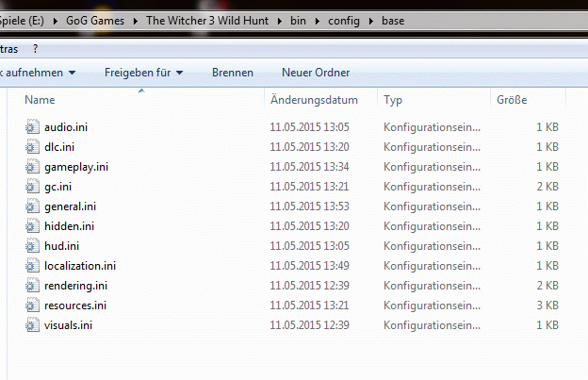Select the audio.ini file name
This screenshot has width=588, height=380.
click(66, 127)
